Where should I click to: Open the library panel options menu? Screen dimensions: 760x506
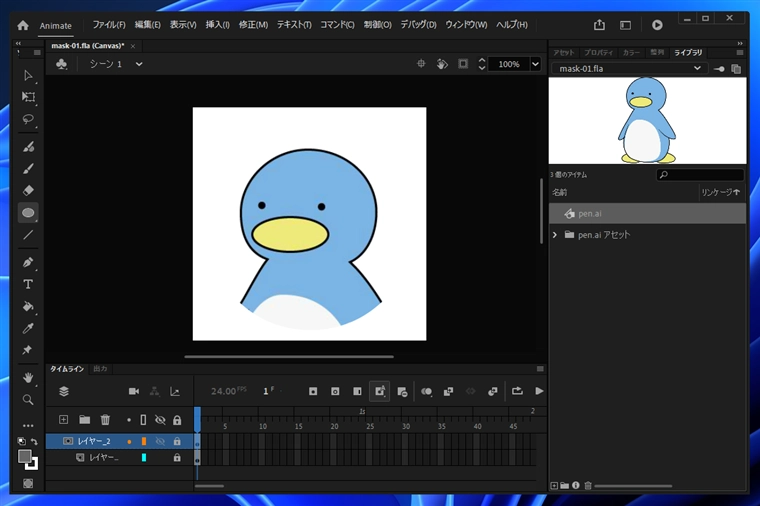(x=740, y=52)
